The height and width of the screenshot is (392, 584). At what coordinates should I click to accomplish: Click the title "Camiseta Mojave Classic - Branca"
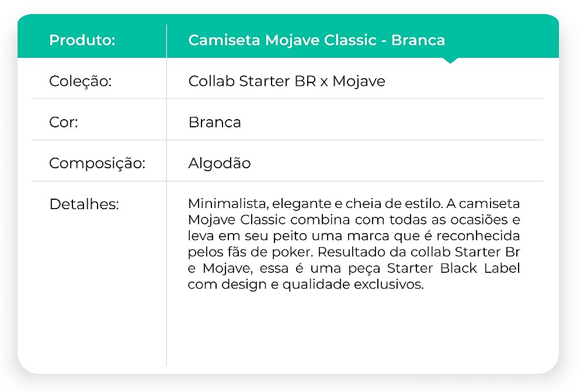point(317,40)
